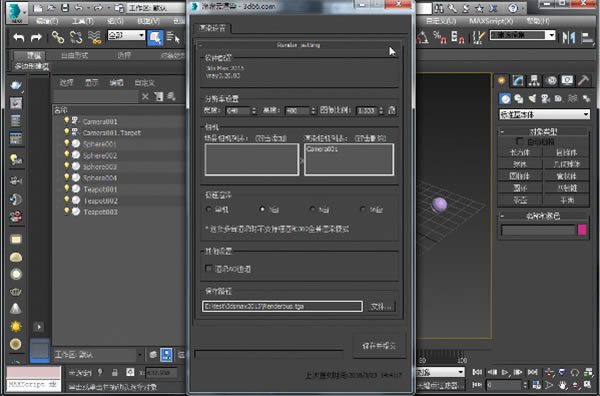Click the application 3ds Max logo button
The image size is (600, 396).
click(x=17, y=13)
